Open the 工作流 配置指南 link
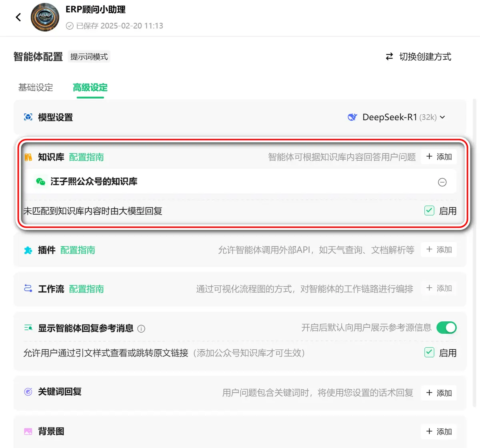The height and width of the screenshot is (448, 480). point(86,289)
